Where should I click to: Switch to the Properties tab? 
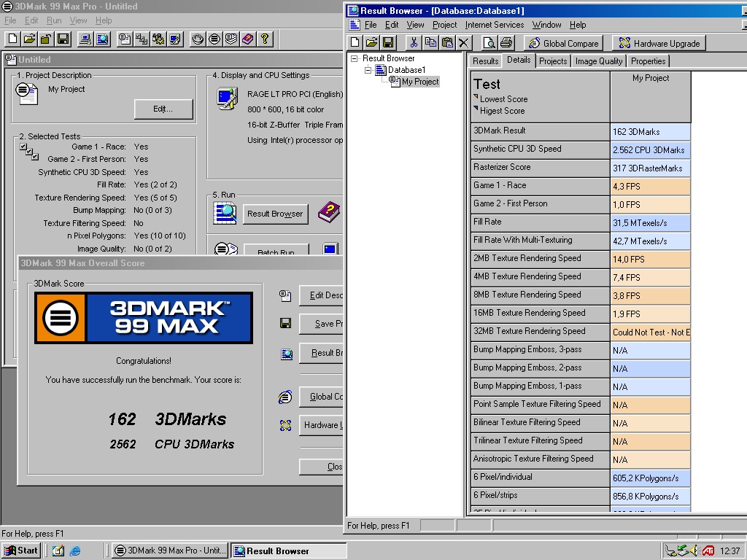point(648,61)
